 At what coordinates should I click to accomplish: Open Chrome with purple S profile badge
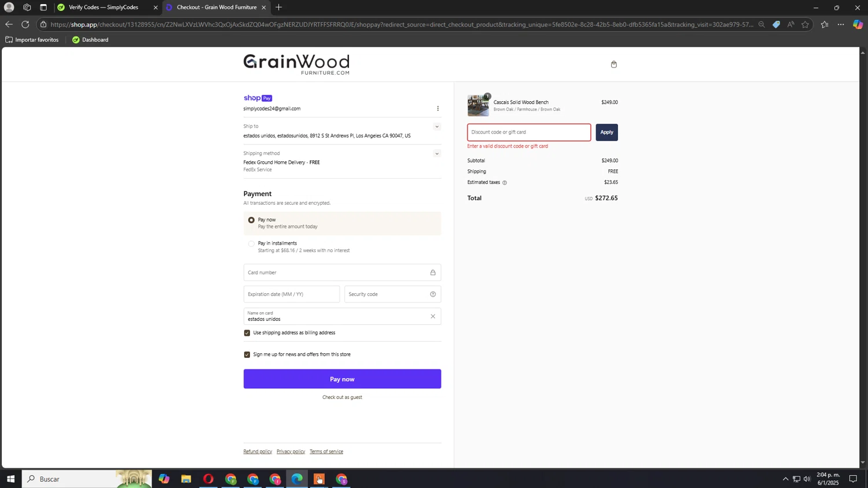pyautogui.click(x=341, y=479)
